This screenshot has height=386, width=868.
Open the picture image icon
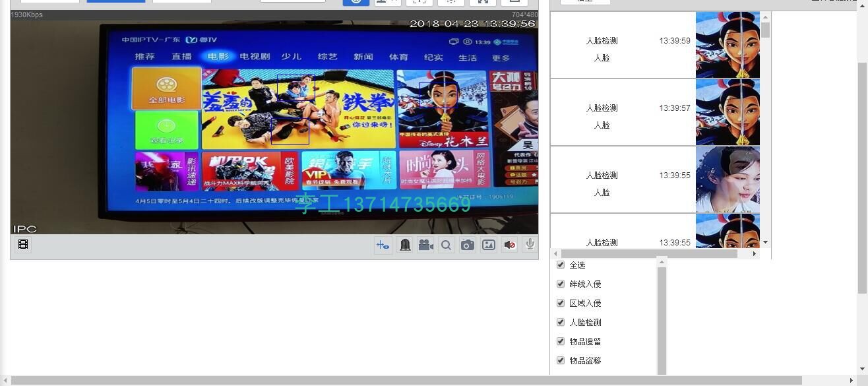click(489, 245)
